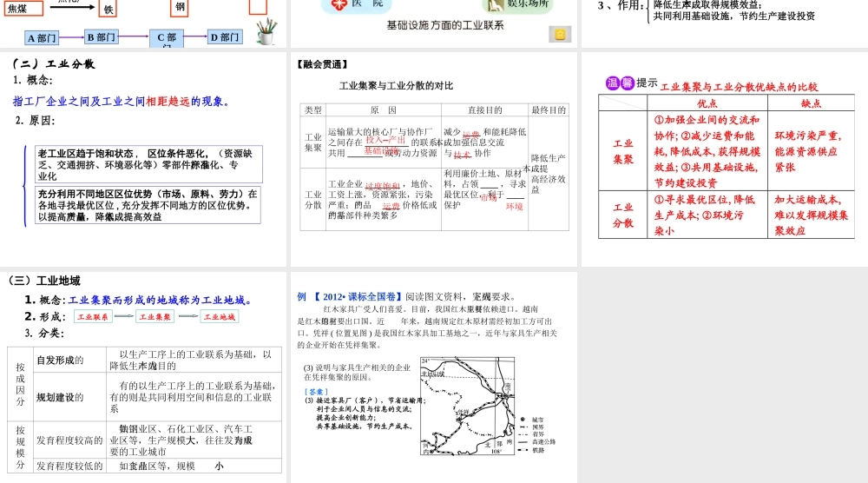Click the 【融会贯通】 heading

pyautogui.click(x=323, y=64)
